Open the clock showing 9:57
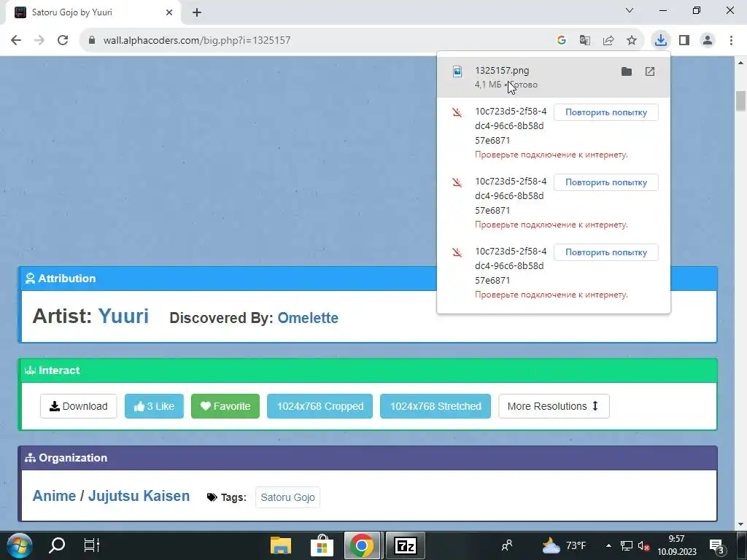 coord(676,545)
